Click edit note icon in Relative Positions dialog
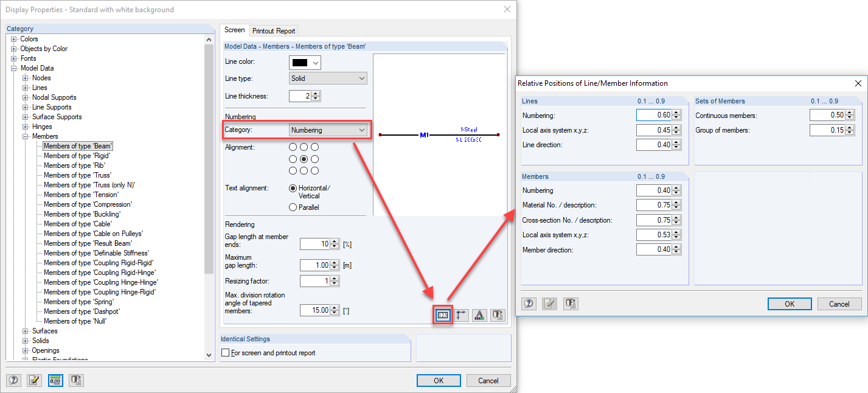 coord(550,304)
